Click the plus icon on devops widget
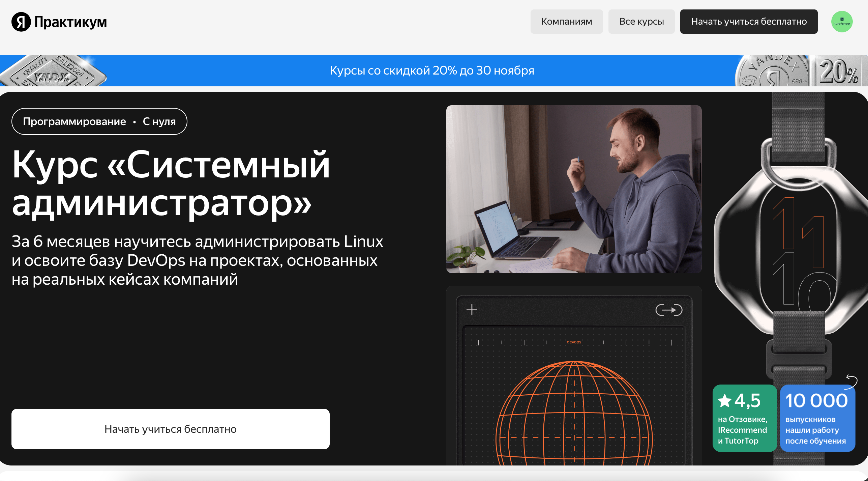The height and width of the screenshot is (481, 868). 472,310
